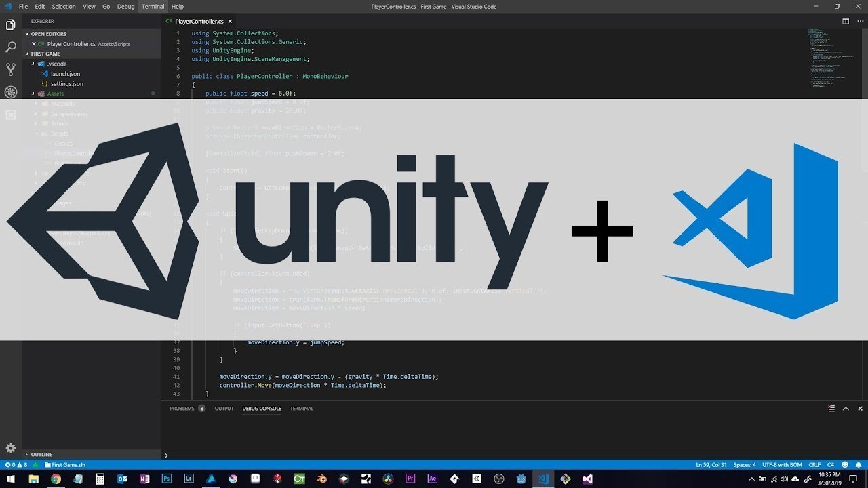Switch to the Output panel tab

[224, 409]
